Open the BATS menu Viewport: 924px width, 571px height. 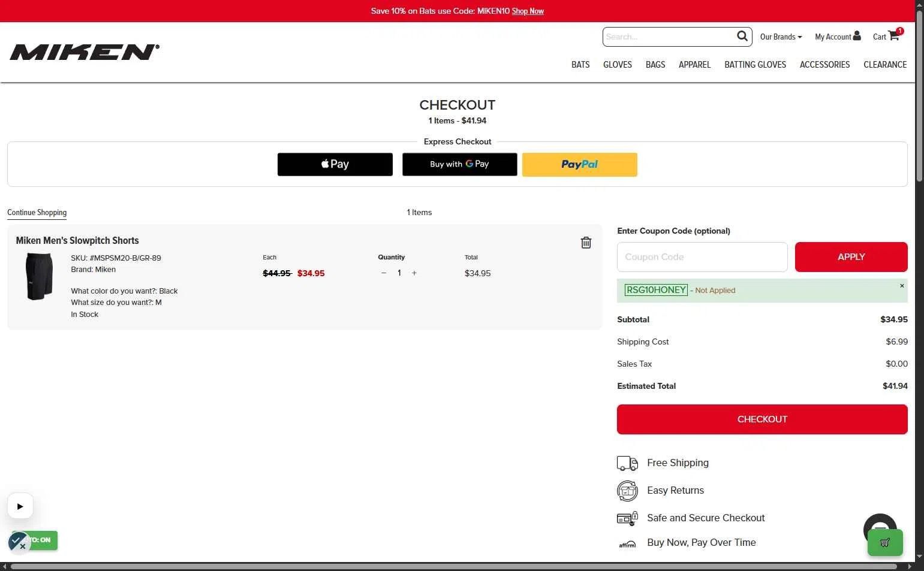tap(580, 65)
